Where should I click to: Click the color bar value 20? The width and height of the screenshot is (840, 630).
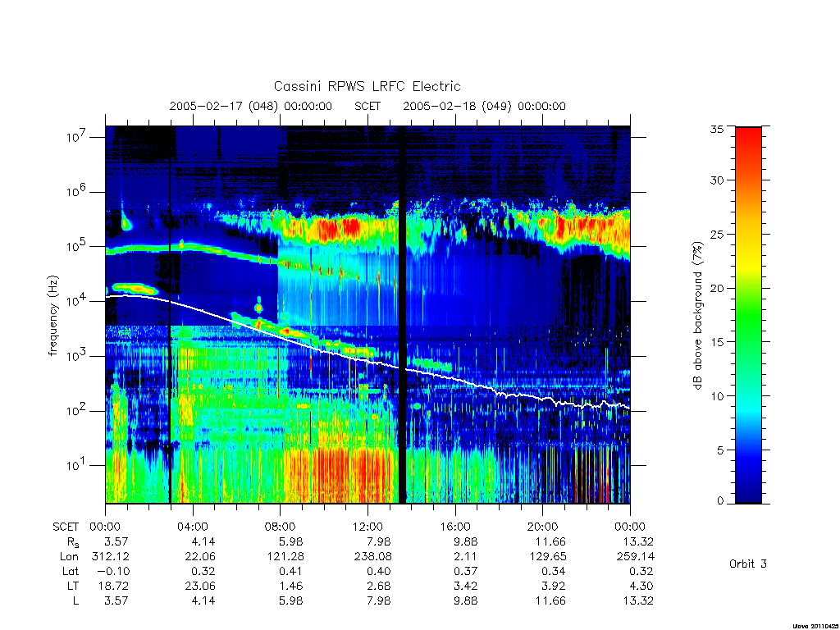(717, 288)
